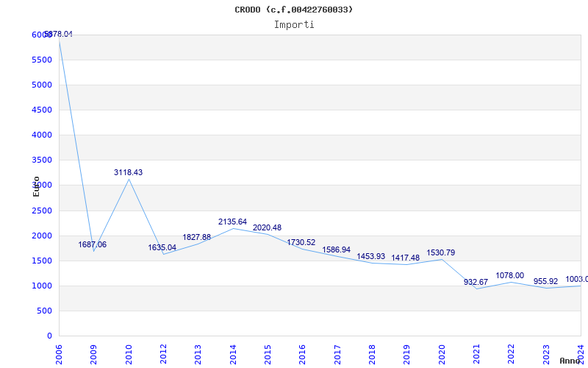Click x-axis year 2015
Viewport: 588px width, 368px height.
[268, 355]
